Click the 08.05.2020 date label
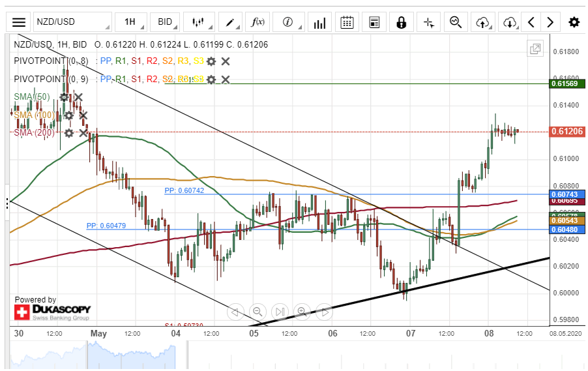Screen dimensions: 588x371 [566, 333]
